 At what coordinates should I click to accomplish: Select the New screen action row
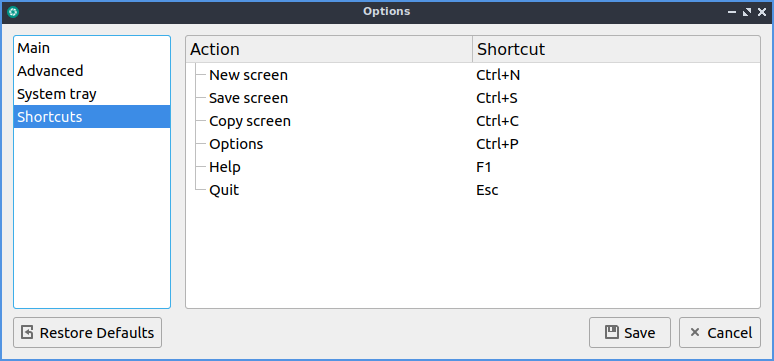point(473,75)
